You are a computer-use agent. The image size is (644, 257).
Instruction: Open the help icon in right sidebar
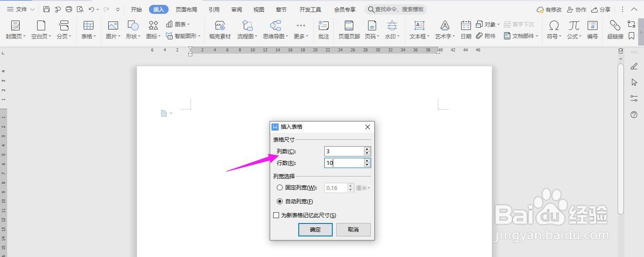coord(634,114)
